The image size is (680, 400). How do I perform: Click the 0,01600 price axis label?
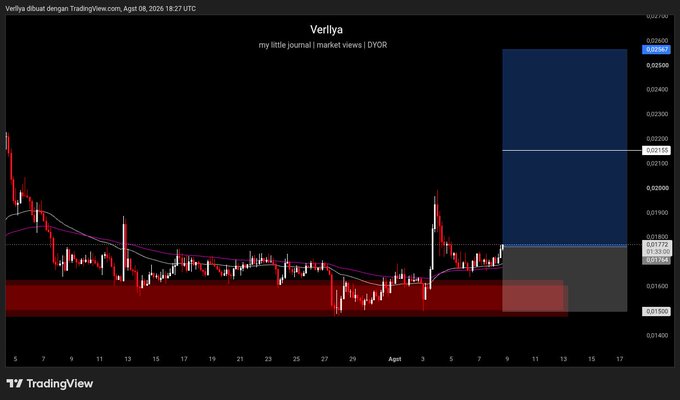pyautogui.click(x=657, y=286)
